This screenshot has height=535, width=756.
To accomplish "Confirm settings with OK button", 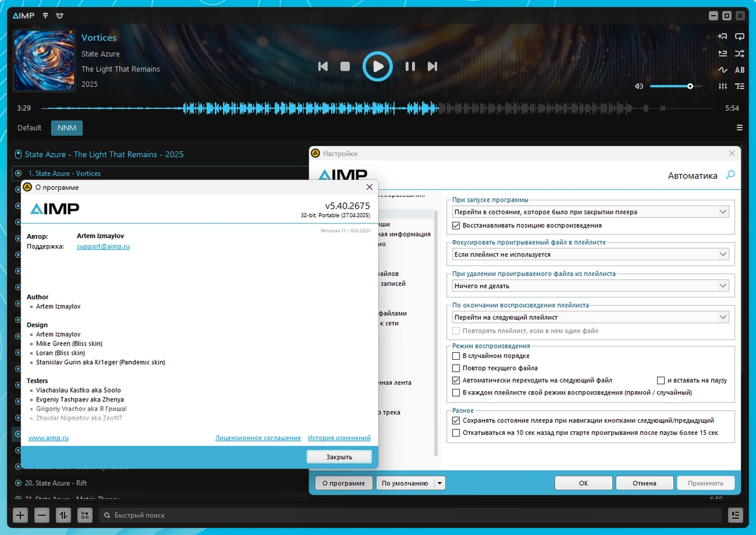I will coord(583,483).
